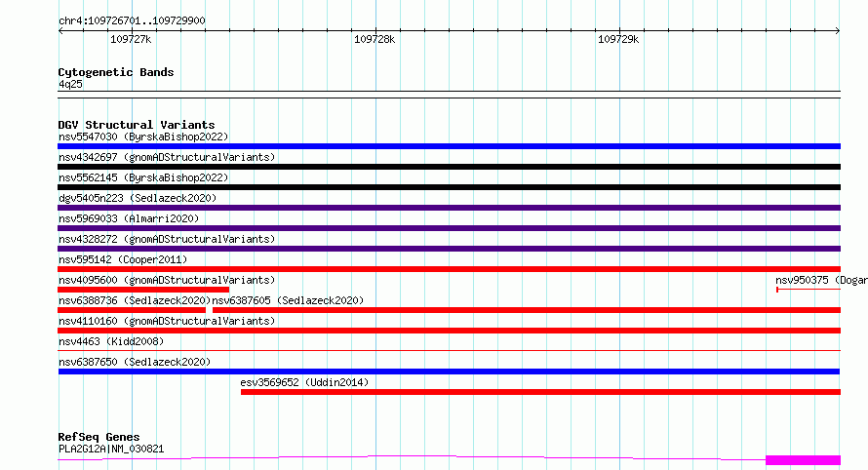Viewport: 868px width, 470px height.
Task: Click the left arrow end of ruler
Action: pos(60,31)
